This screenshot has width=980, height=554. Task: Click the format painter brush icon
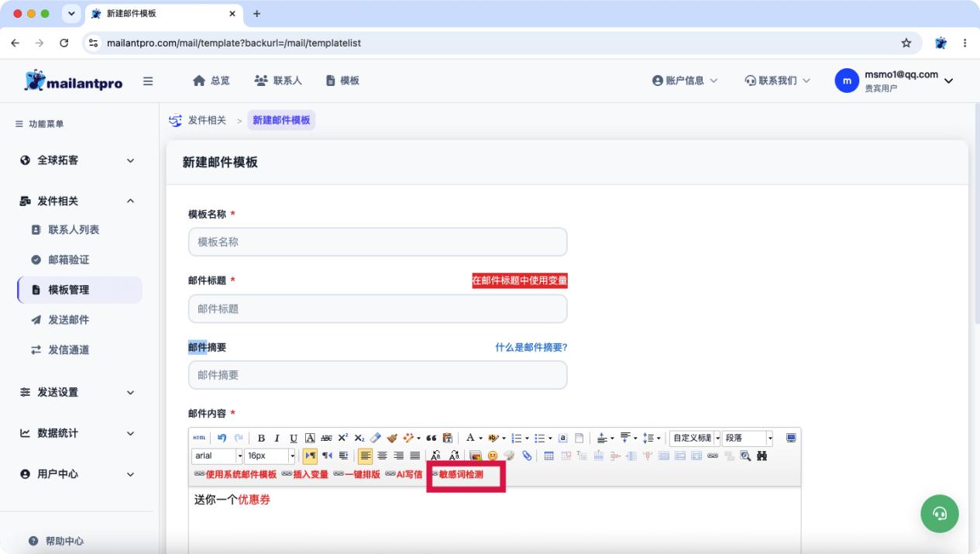pos(392,438)
